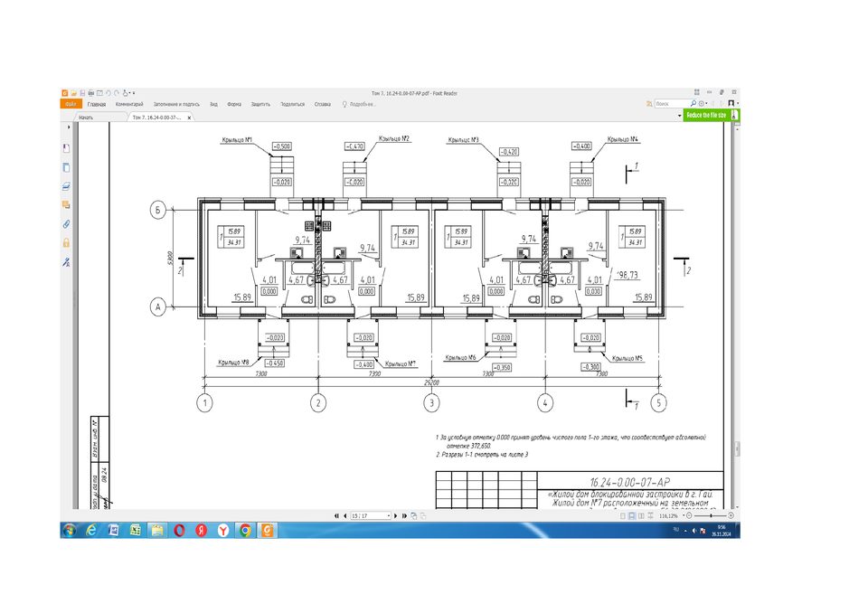Screen dimensions: 868x613
Task: Open the Защитить ribbon tab
Action: (x=260, y=104)
